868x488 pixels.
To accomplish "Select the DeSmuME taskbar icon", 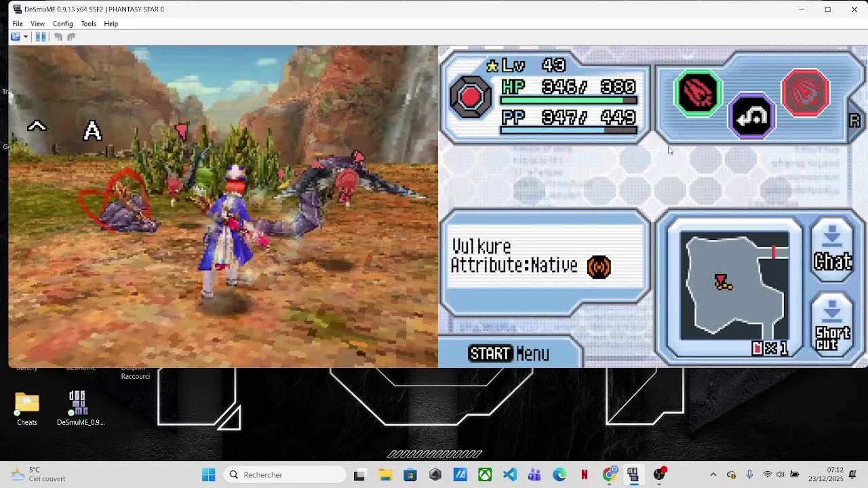I will pyautogui.click(x=633, y=475).
